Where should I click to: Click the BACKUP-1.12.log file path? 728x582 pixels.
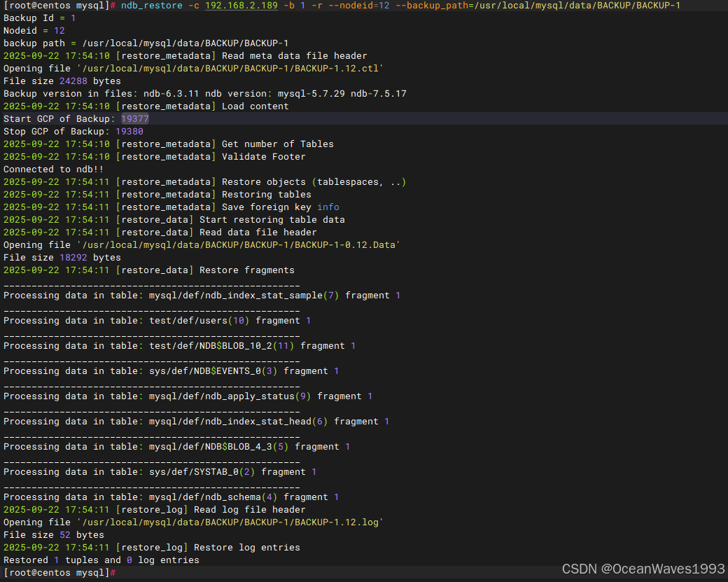pos(230,522)
